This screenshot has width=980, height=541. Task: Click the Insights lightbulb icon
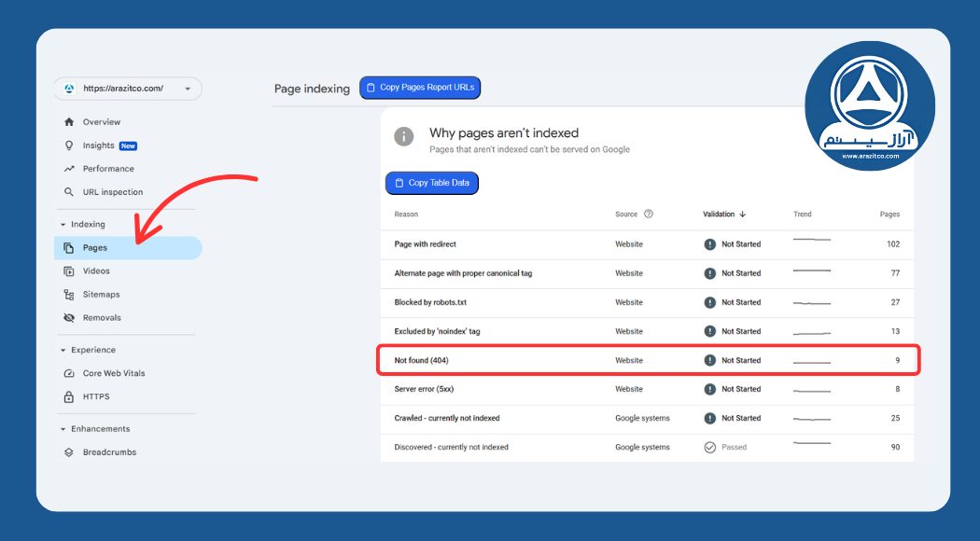pyautogui.click(x=68, y=146)
